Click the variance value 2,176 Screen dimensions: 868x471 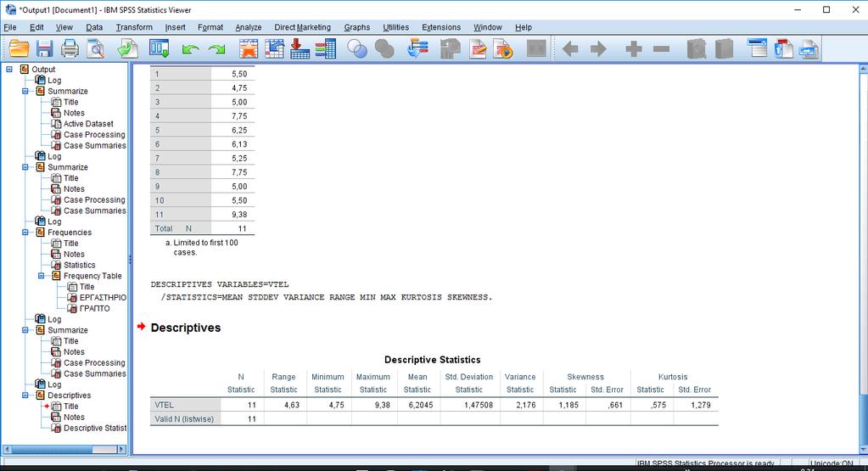(x=526, y=405)
